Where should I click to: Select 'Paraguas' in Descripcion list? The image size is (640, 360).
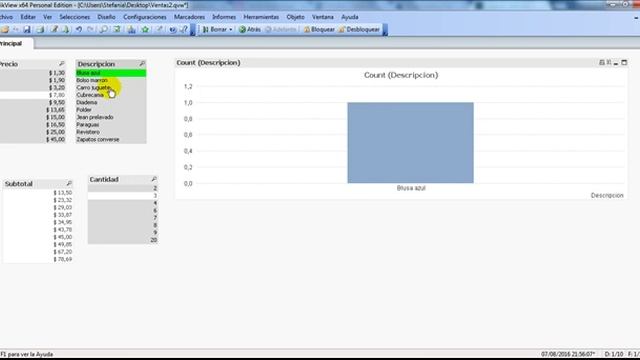click(111, 124)
